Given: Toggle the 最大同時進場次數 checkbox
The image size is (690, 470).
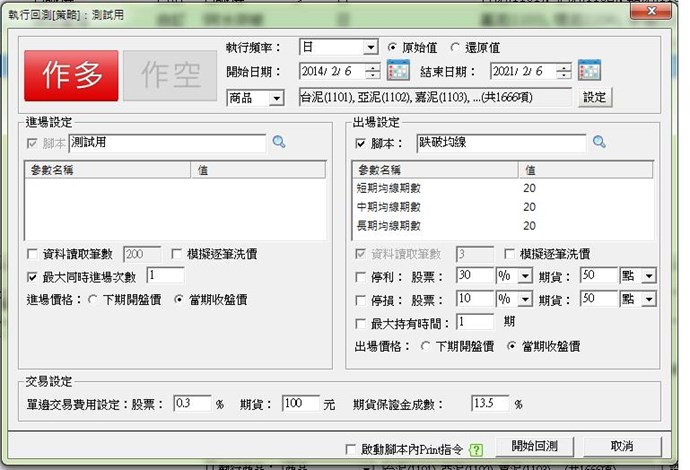Looking at the screenshot, I should point(33,275).
